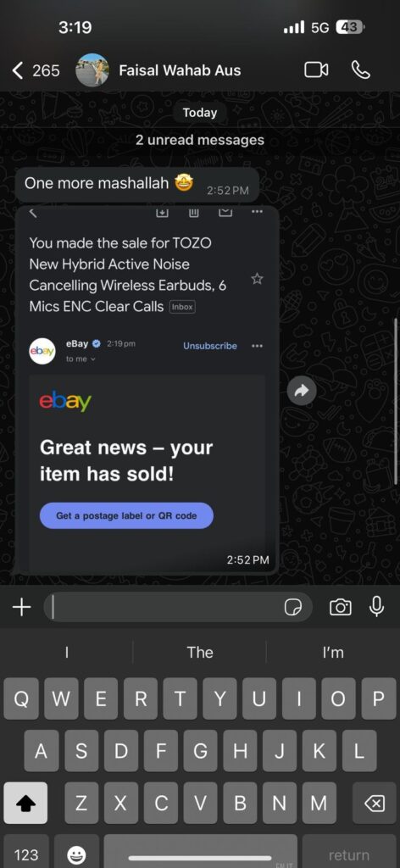Forward the eBay screenshot message
The height and width of the screenshot is (868, 400).
pyautogui.click(x=302, y=391)
